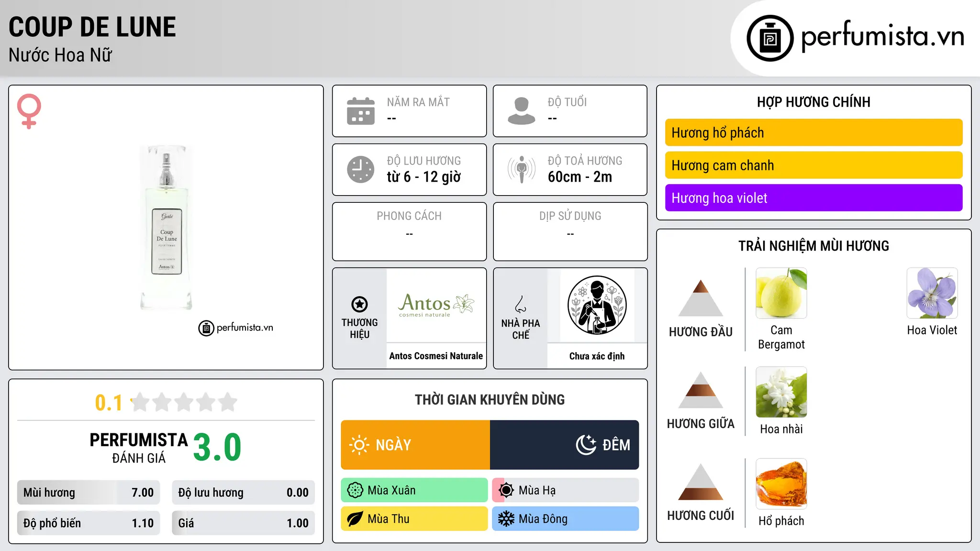The width and height of the screenshot is (980, 551).
Task: Click the COUP DE LUNE title
Action: (x=92, y=27)
